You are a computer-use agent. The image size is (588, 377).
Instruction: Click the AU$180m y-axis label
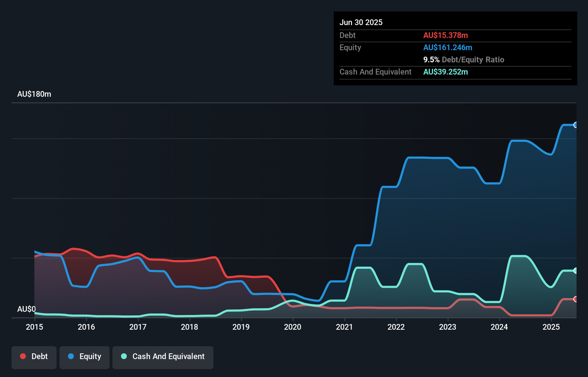34,94
